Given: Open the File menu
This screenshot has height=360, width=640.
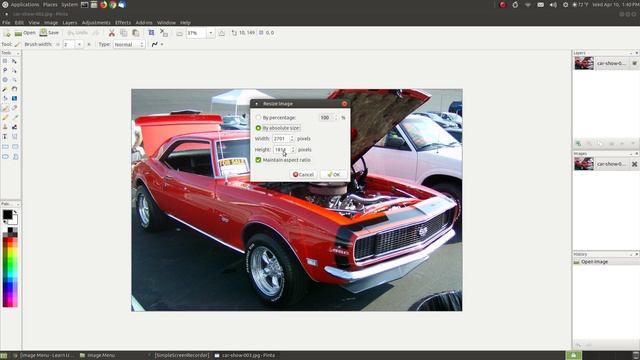Looking at the screenshot, I should (6, 22).
